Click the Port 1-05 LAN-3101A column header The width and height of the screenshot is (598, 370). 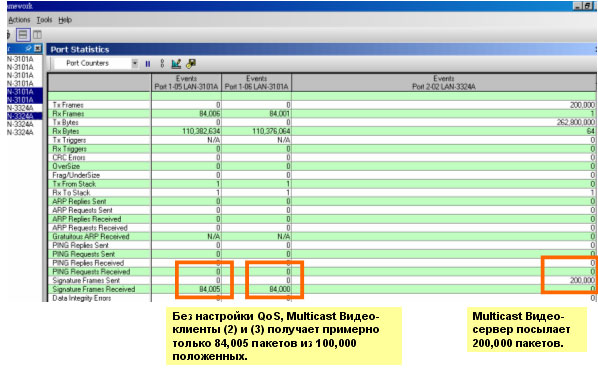tap(186, 83)
